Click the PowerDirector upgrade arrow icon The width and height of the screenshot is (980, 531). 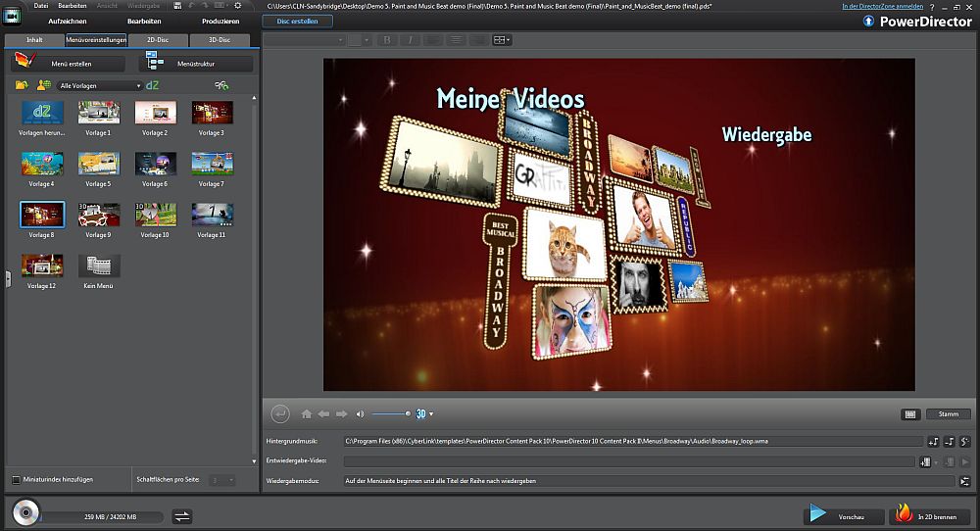point(868,21)
